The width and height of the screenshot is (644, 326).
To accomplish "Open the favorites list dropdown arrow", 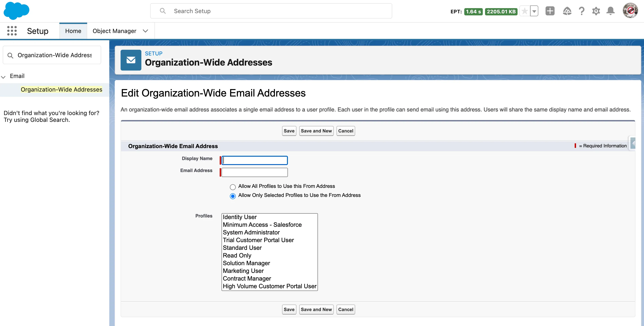I will pos(534,11).
